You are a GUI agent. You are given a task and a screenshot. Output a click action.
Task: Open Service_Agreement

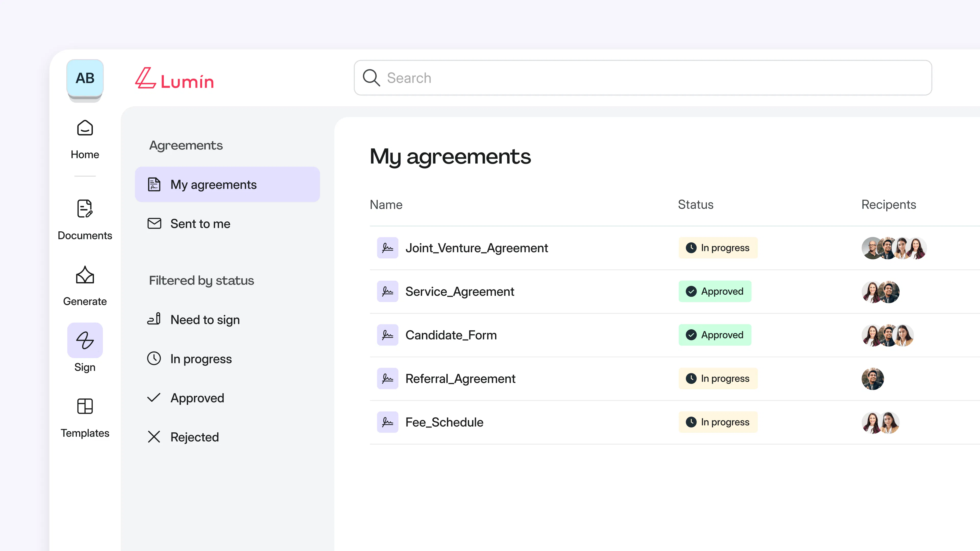pos(460,291)
